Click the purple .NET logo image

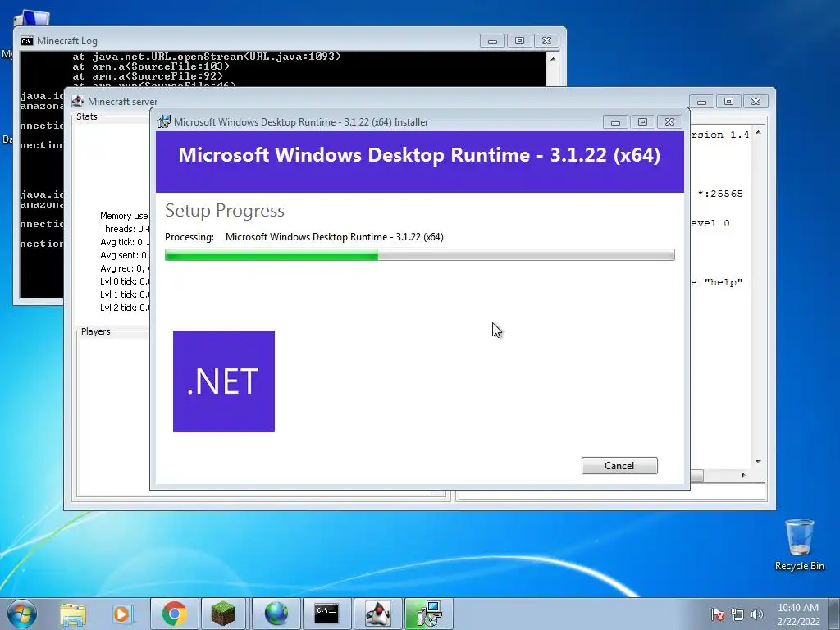[x=224, y=381]
